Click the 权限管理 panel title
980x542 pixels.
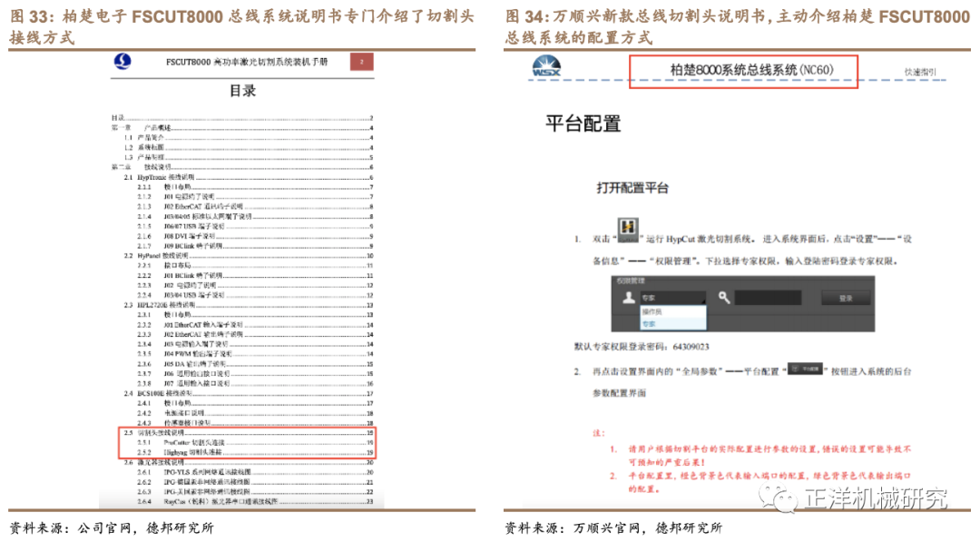point(630,281)
